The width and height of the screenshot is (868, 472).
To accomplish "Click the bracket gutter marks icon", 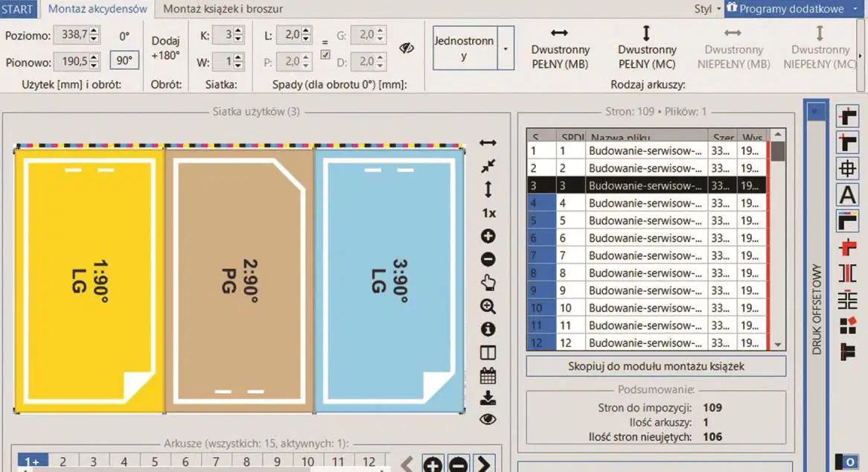I will tap(847, 273).
